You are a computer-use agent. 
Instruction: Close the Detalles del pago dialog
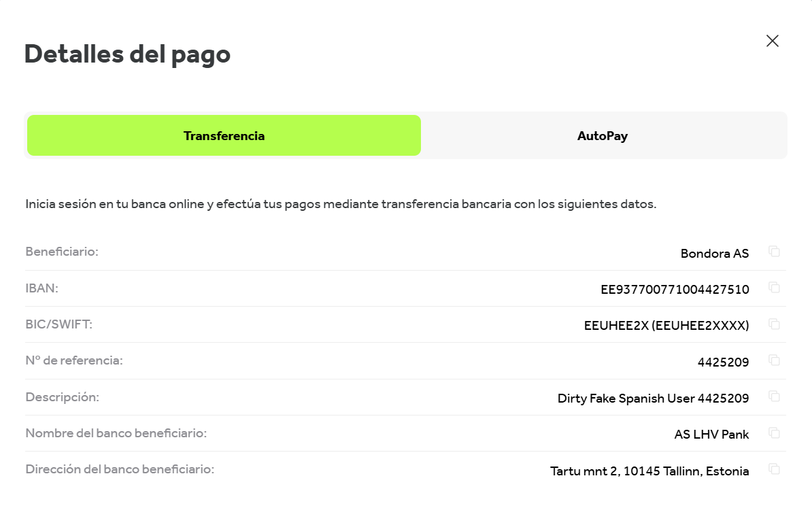tap(772, 41)
